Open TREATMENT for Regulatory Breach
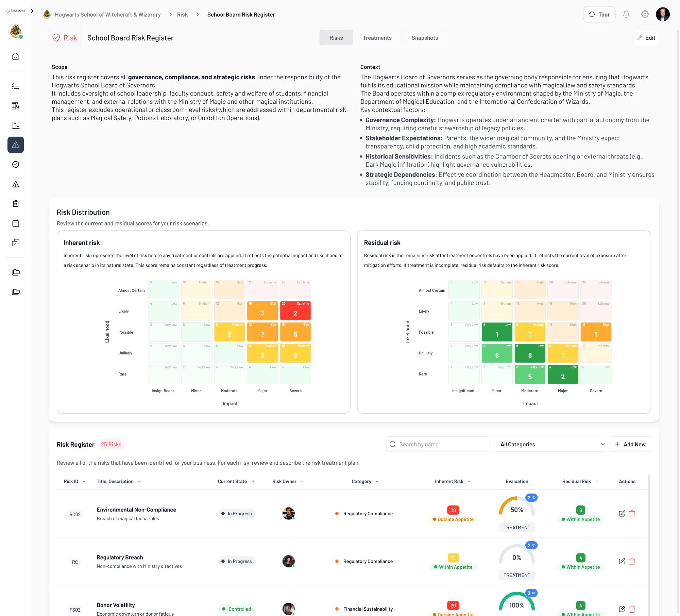680x616 pixels. pyautogui.click(x=517, y=575)
